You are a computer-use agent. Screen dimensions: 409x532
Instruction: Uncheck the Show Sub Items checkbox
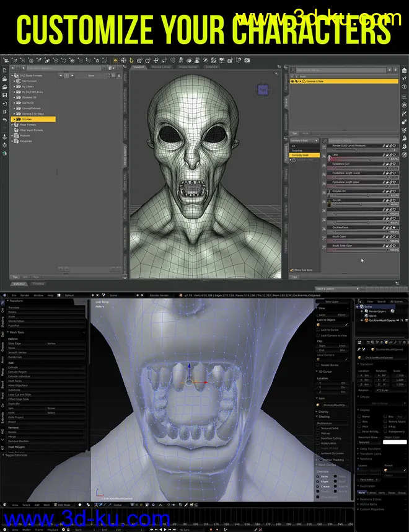tap(292, 270)
